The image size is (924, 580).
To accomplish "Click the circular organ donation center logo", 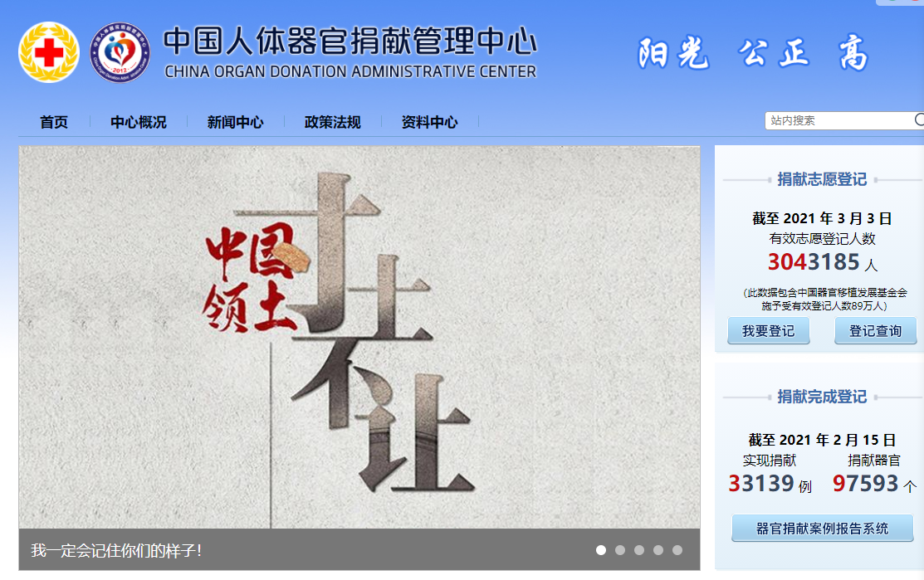I will (120, 52).
